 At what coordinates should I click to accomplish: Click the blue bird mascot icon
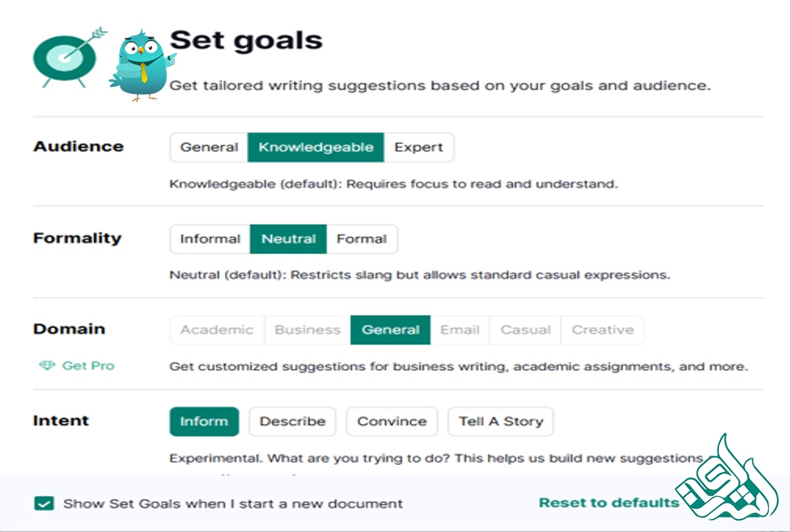(140, 66)
